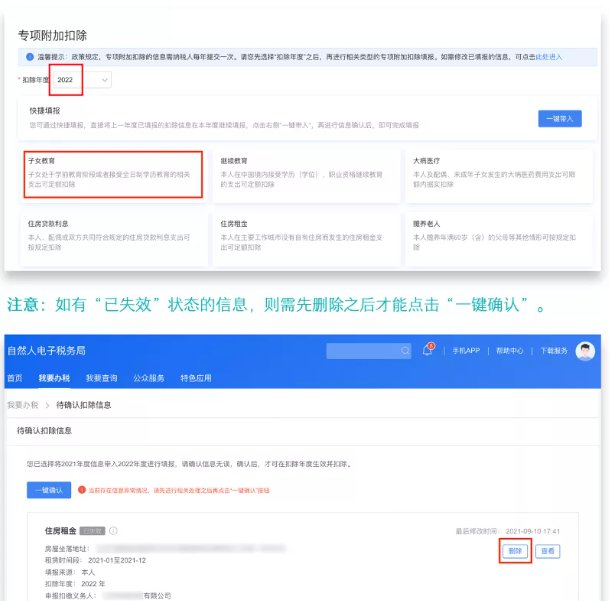610x601 pixels.
Task: Select the 赡养老人 deduction card
Action: click(499, 239)
